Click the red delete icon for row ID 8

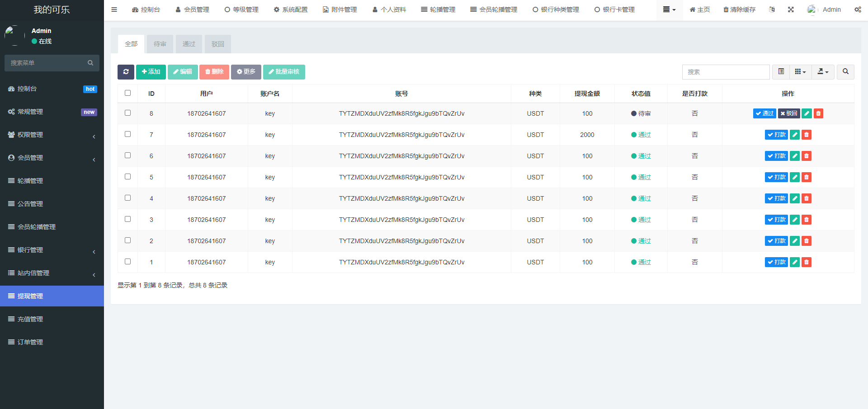pos(818,113)
